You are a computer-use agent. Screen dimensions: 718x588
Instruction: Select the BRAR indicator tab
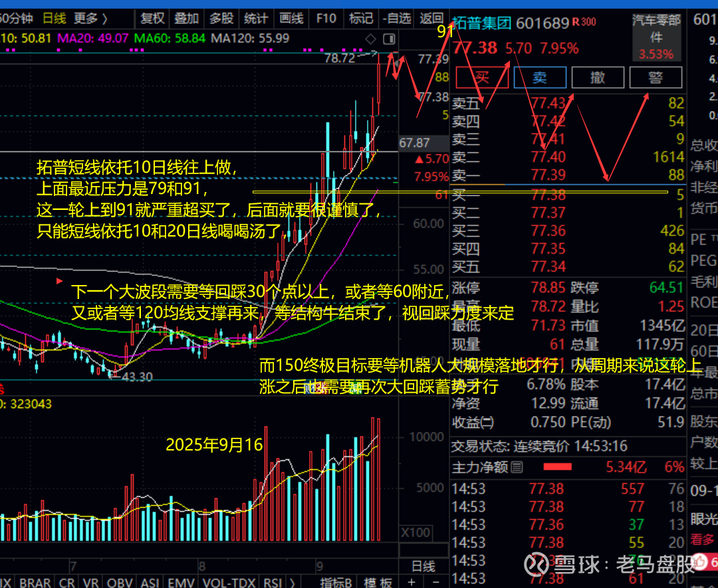pos(35,583)
